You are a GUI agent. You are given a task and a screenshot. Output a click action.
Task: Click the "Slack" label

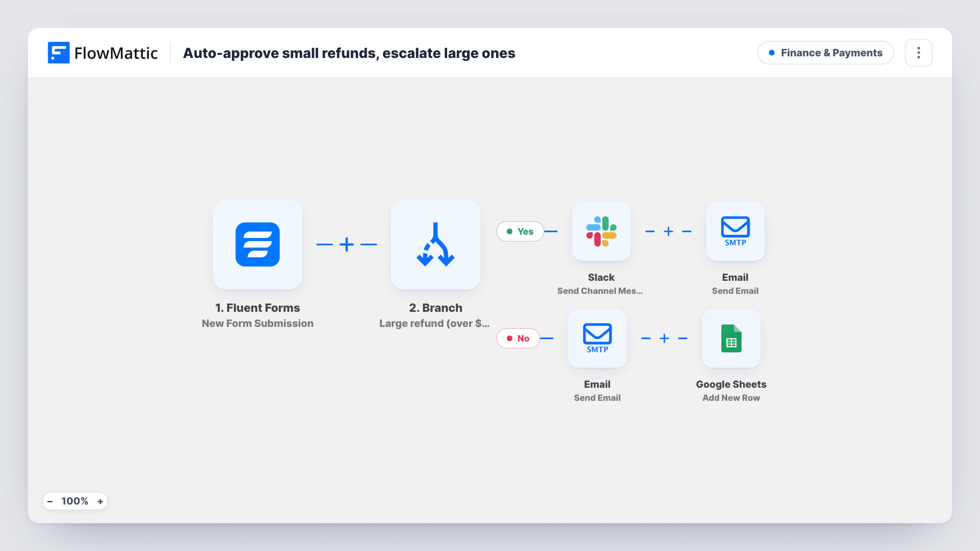click(601, 277)
